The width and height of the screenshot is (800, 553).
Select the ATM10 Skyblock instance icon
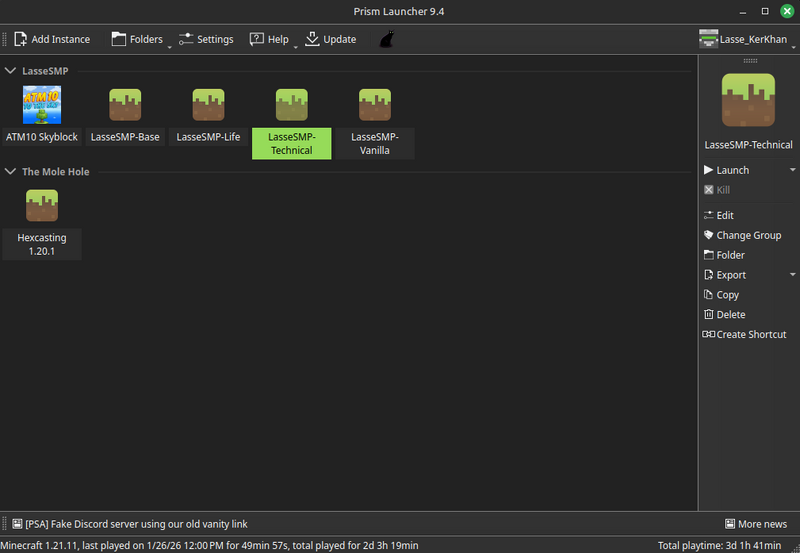point(42,105)
